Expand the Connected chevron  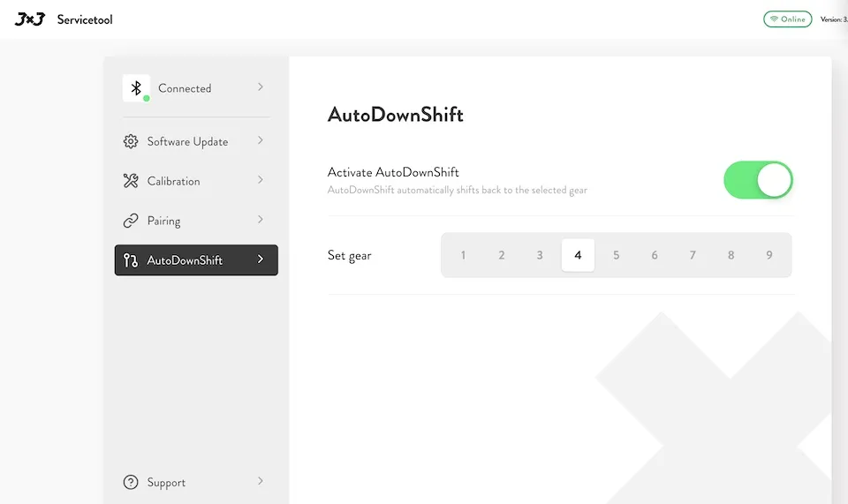[260, 87]
